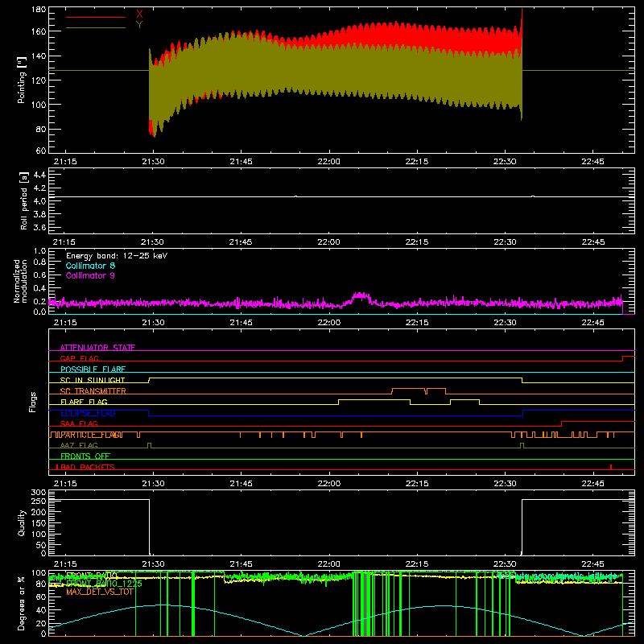
Task: Click the BAD_PACKETS red tick near 22:48
Action: point(611,467)
